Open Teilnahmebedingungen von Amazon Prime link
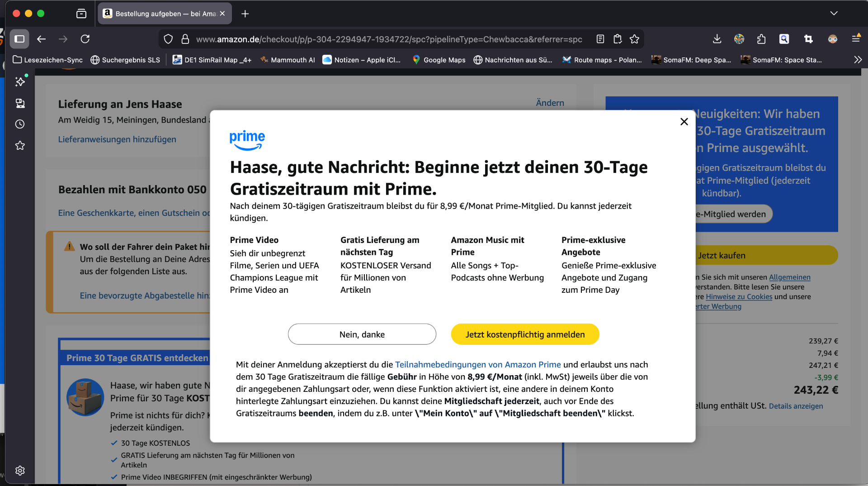The height and width of the screenshot is (486, 868). 477,365
